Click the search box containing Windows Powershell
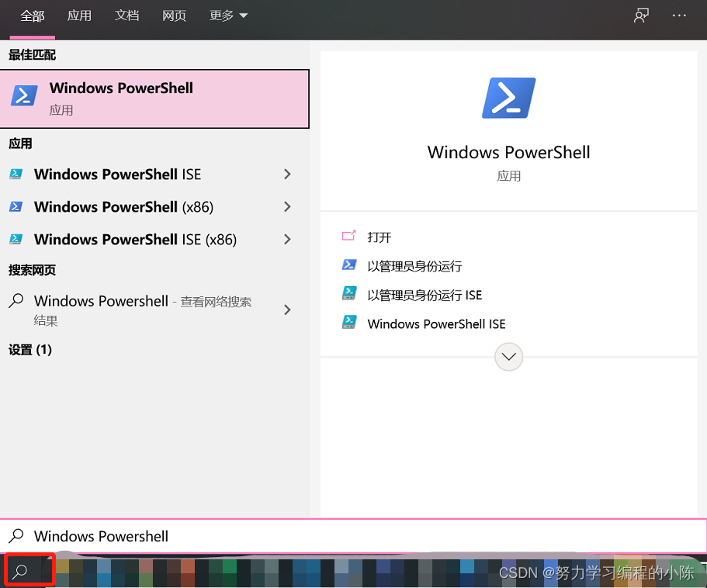707x588 pixels. pyautogui.click(x=354, y=536)
